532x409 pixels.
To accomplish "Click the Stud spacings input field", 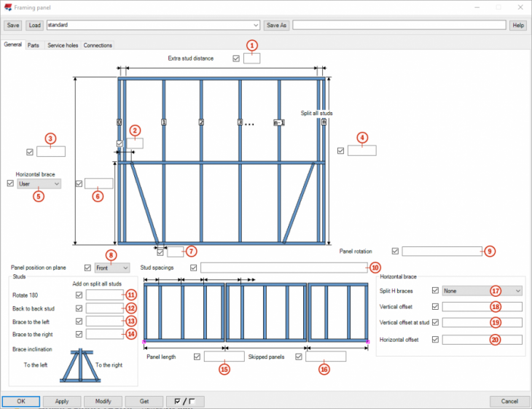I will (283, 268).
